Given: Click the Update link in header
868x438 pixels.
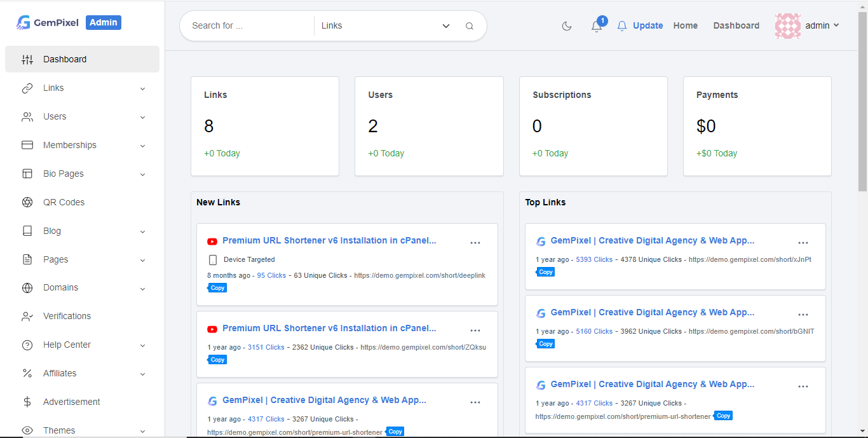Looking at the screenshot, I should click(648, 25).
